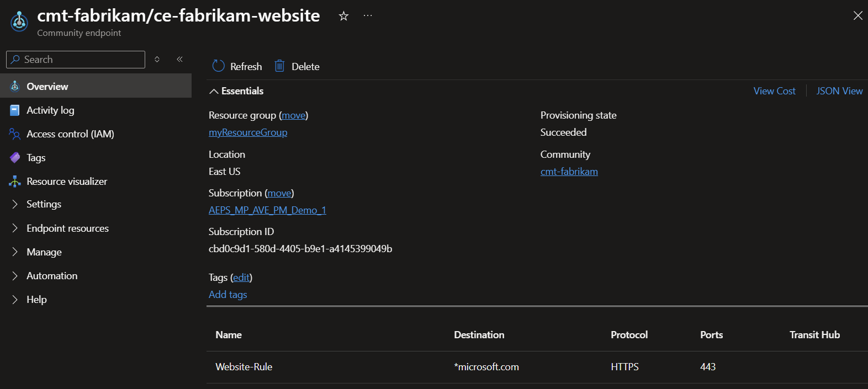868x389 pixels.
Task: Click the Community endpoint subtitle text
Action: (79, 33)
